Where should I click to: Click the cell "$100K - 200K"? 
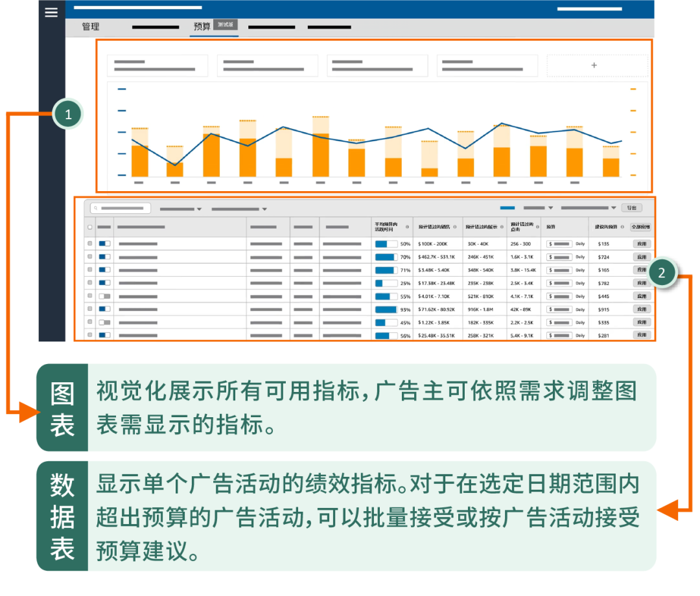(x=432, y=244)
